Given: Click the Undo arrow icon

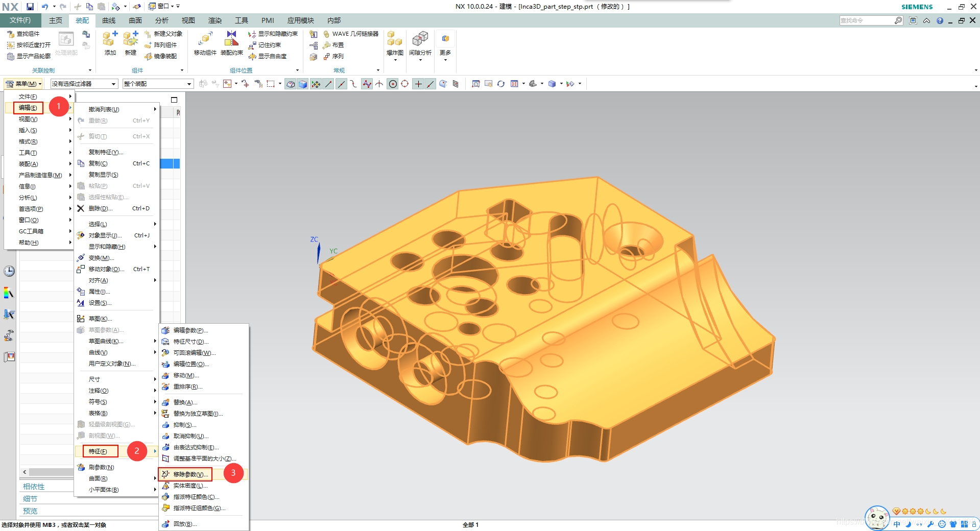Looking at the screenshot, I should point(45,7).
